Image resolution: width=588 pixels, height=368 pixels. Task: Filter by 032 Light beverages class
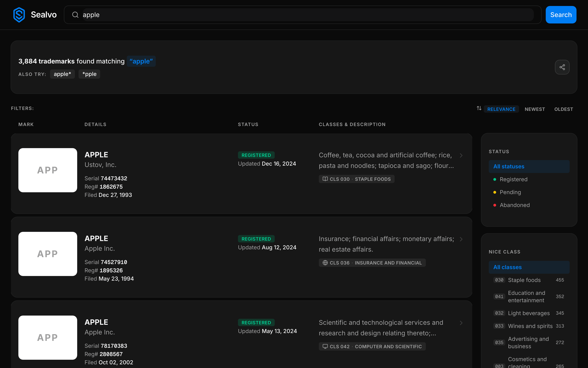pos(529,313)
